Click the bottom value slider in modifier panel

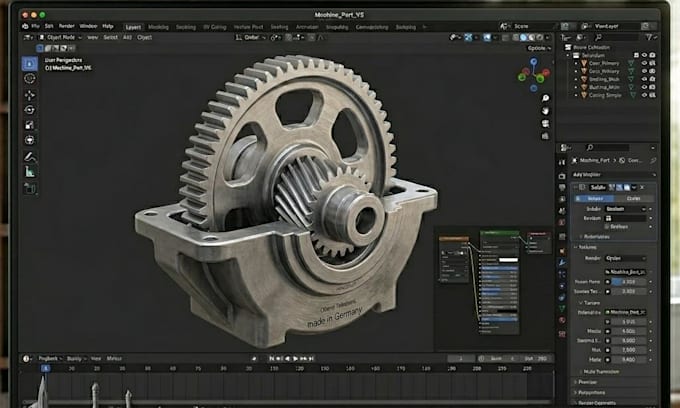click(x=628, y=360)
